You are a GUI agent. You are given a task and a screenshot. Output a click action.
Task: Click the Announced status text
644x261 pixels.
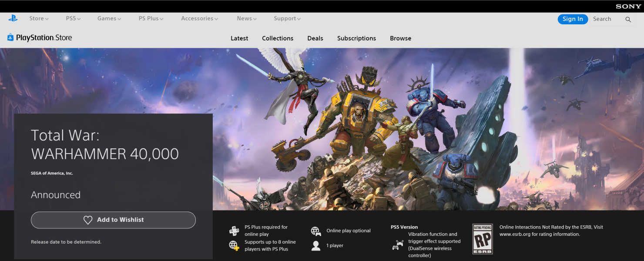tap(56, 195)
